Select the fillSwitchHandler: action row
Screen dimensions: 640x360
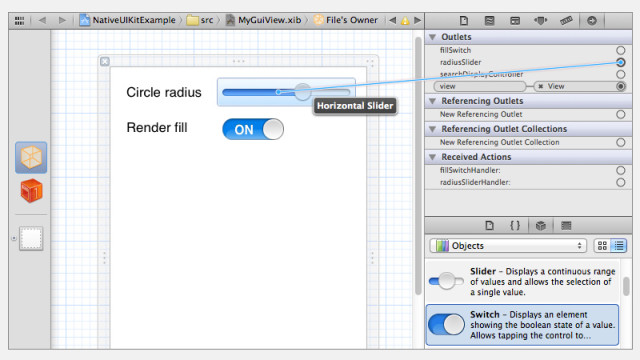pyautogui.click(x=528, y=170)
